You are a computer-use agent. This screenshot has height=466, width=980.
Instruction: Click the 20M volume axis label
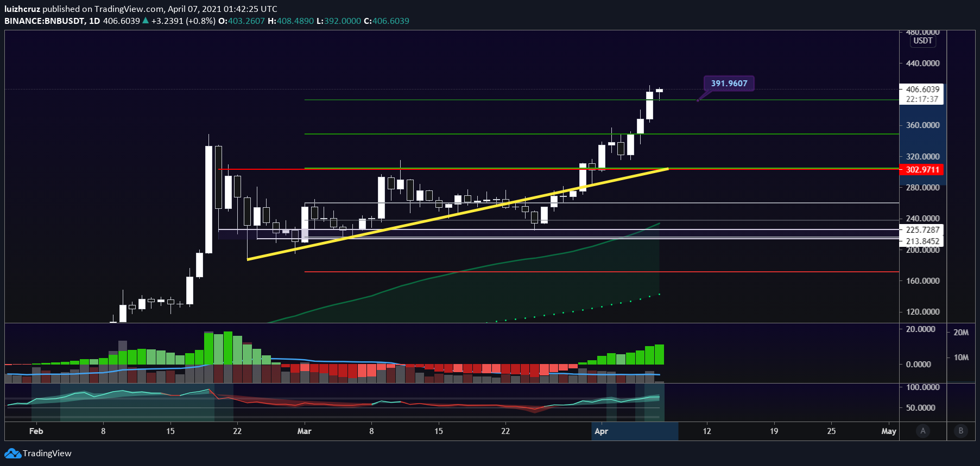[961, 333]
